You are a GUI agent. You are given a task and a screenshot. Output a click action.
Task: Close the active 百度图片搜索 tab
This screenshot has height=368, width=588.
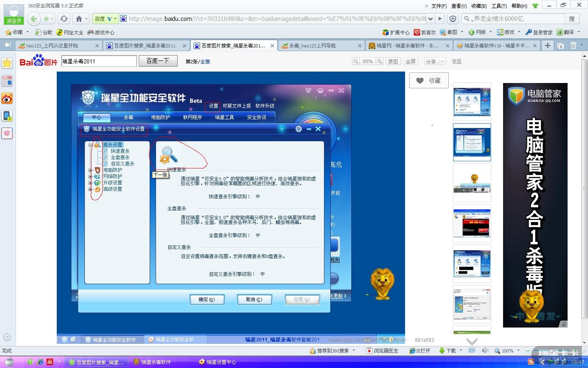pos(272,46)
